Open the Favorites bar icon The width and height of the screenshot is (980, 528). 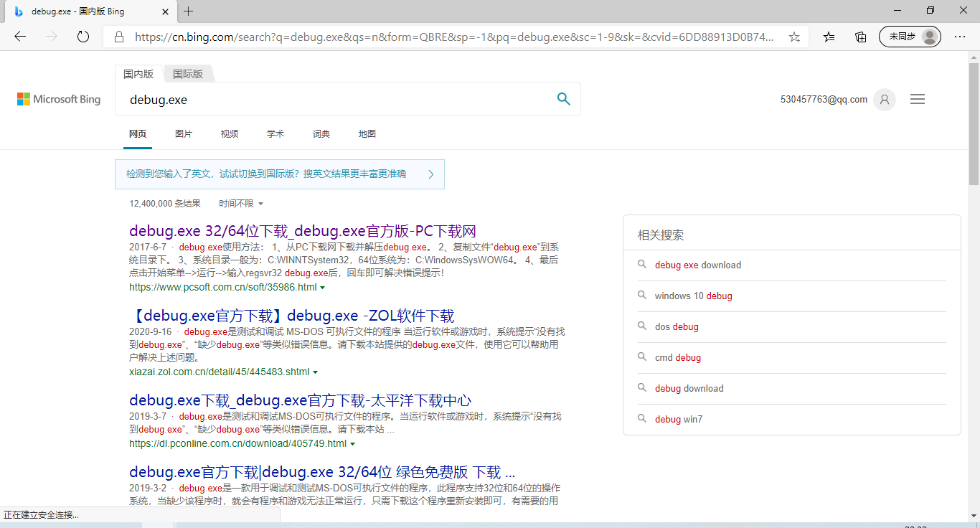(x=828, y=36)
